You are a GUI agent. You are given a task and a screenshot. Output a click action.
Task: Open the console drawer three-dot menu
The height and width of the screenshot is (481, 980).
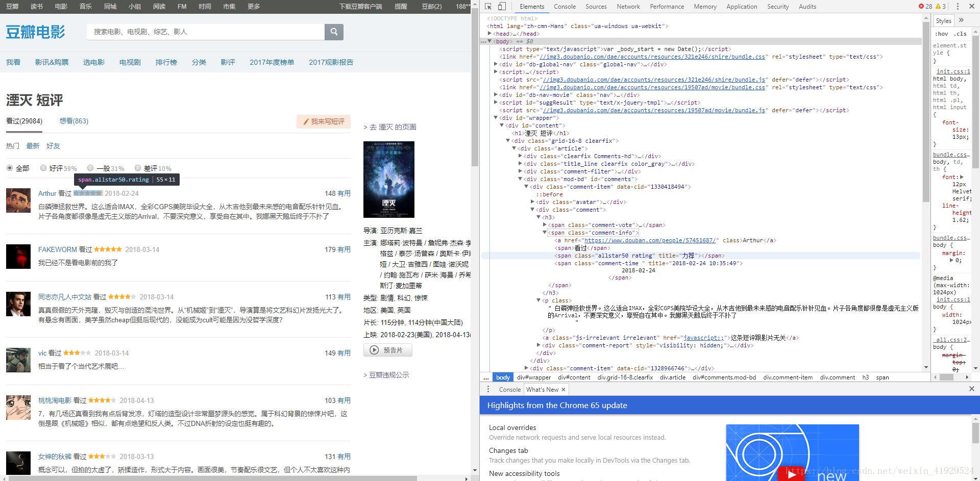click(488, 389)
